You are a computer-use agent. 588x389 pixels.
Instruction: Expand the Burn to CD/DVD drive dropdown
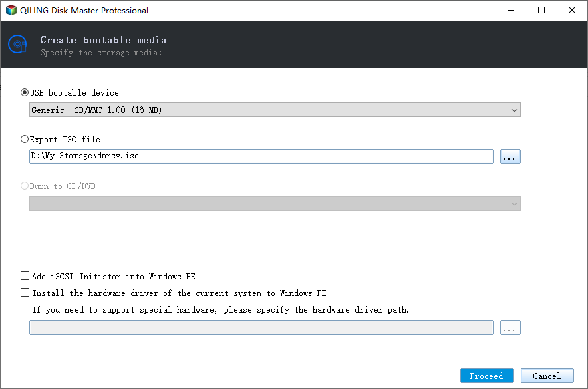pos(275,203)
